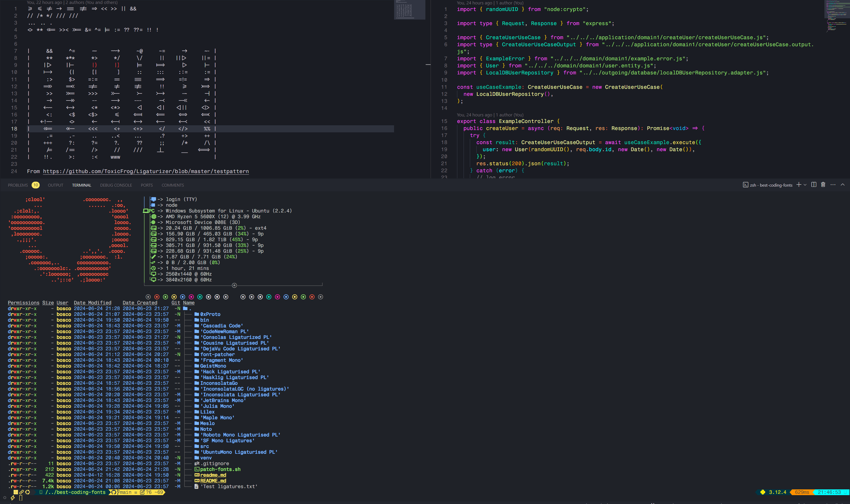Click the new terminal plus icon
This screenshot has height=504, width=850.
coord(799,185)
